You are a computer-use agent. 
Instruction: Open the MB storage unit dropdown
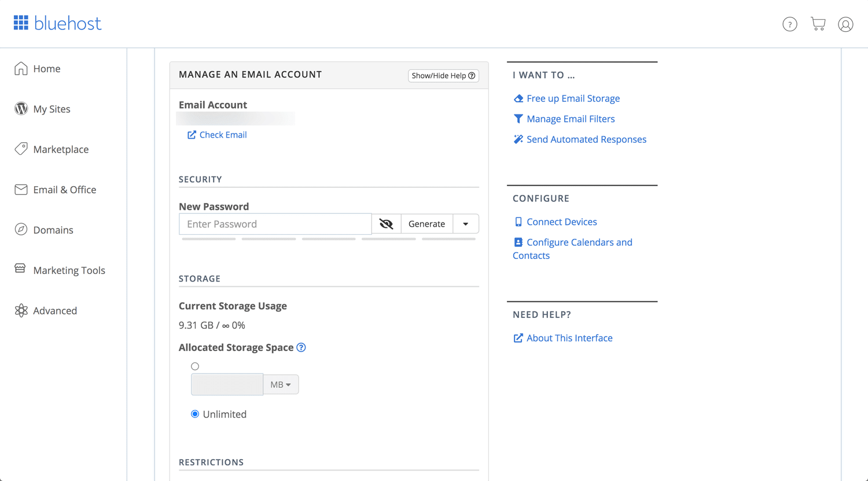coord(281,384)
